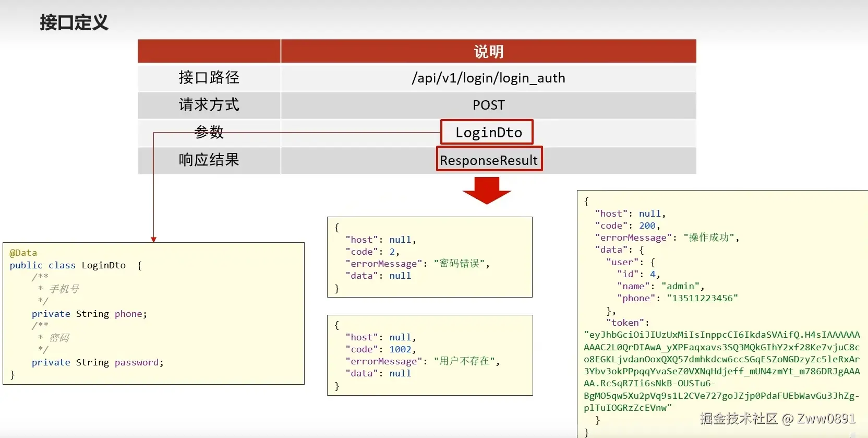Select the errorMessage line "用户不存在"
Screen dimensions: 868x438
(x=423, y=361)
